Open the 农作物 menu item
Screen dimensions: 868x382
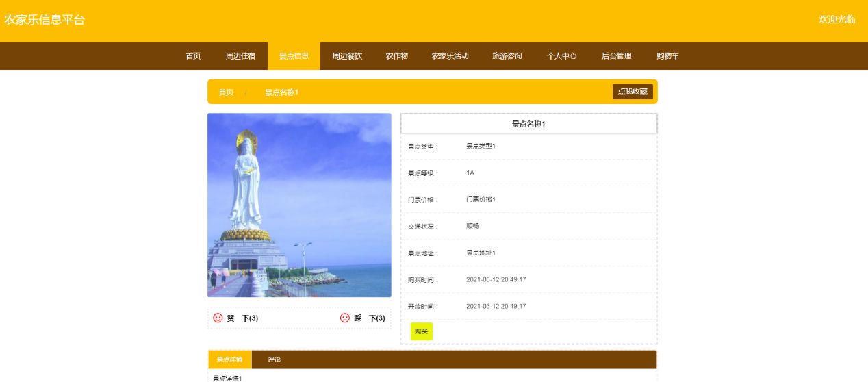396,56
